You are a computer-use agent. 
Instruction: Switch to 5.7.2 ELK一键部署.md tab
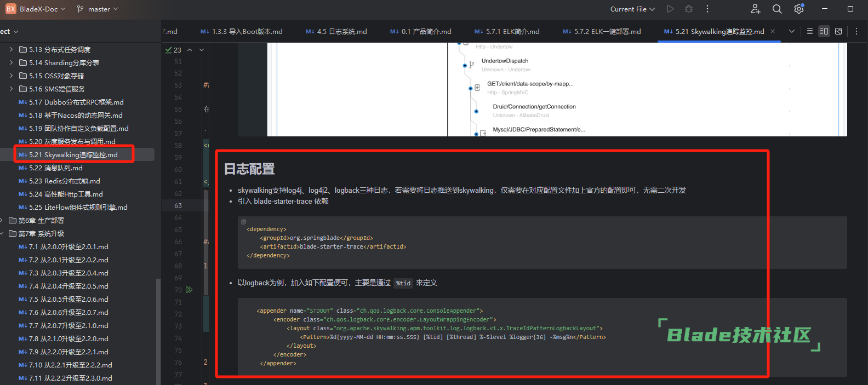[x=602, y=31]
